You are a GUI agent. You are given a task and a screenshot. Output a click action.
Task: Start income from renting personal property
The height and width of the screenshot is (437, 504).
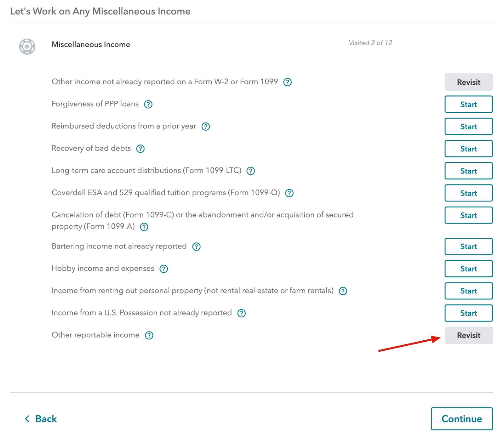click(x=468, y=291)
